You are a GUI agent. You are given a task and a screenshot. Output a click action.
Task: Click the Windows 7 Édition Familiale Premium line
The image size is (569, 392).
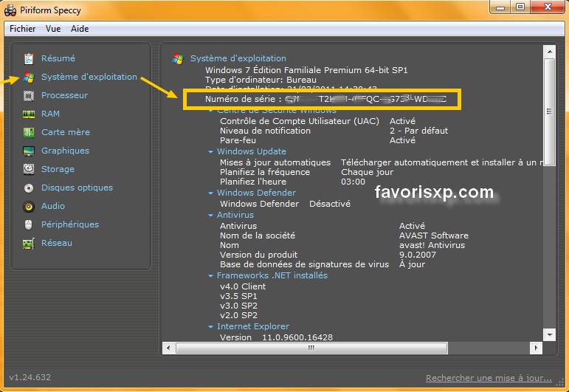[x=306, y=70]
